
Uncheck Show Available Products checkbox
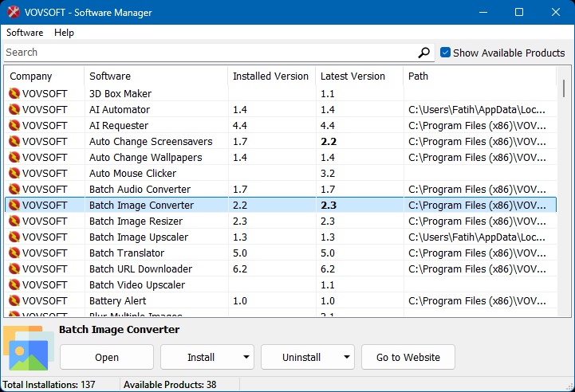pyautogui.click(x=445, y=53)
